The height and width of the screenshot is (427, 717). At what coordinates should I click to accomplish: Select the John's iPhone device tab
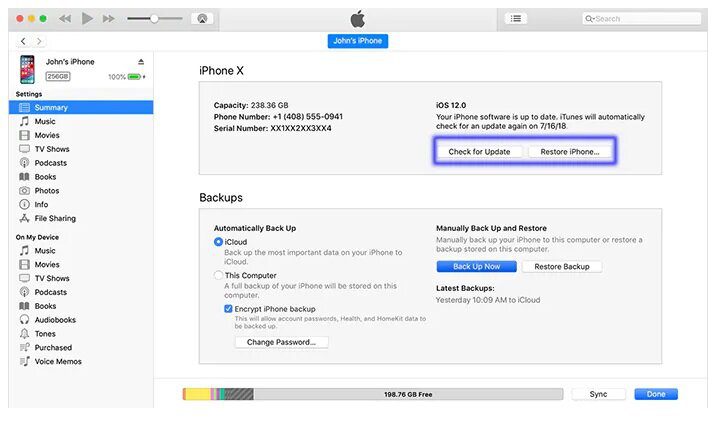tap(358, 41)
